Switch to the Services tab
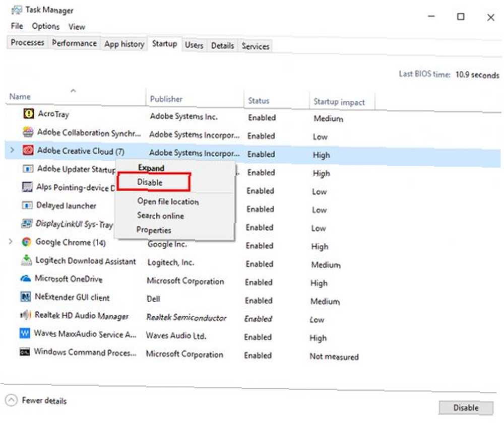 tap(256, 46)
